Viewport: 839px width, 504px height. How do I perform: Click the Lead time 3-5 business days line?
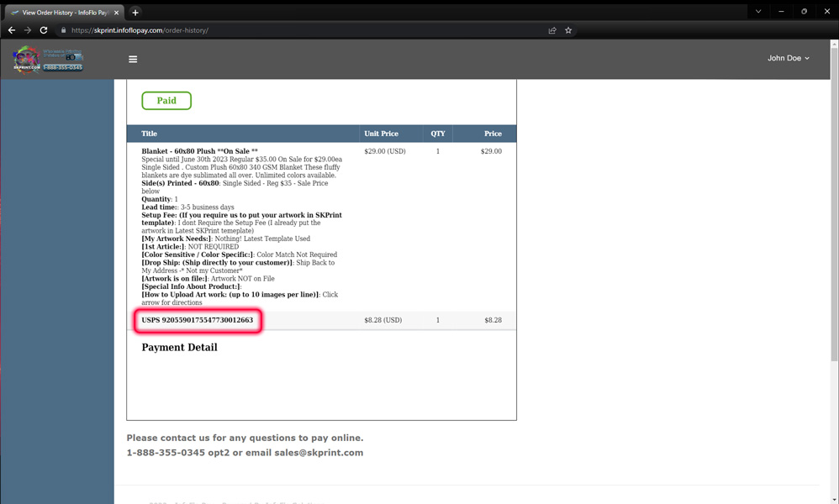coord(187,207)
